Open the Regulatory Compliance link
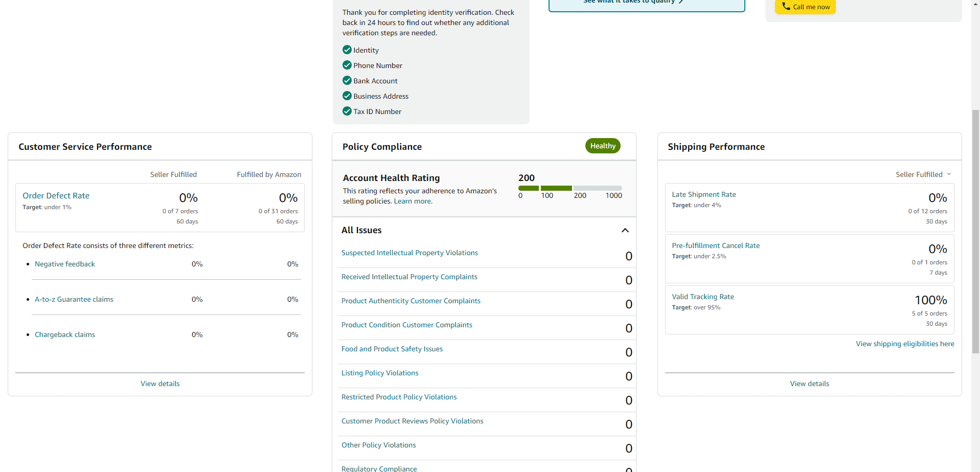This screenshot has height=472, width=980. click(379, 468)
